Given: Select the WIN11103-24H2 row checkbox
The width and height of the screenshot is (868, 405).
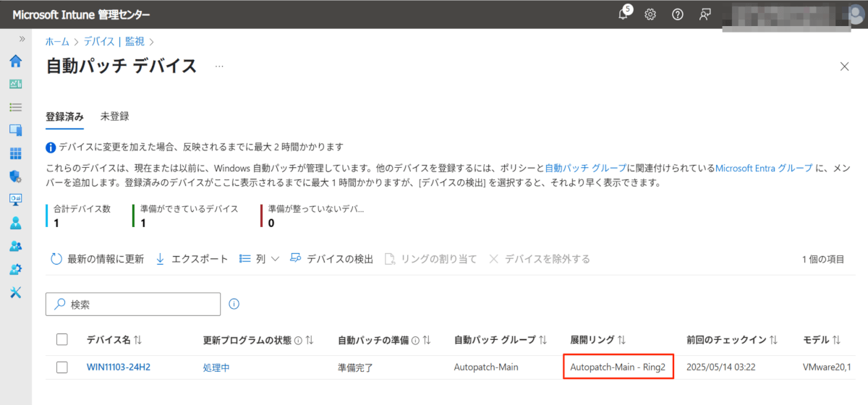Looking at the screenshot, I should point(62,367).
